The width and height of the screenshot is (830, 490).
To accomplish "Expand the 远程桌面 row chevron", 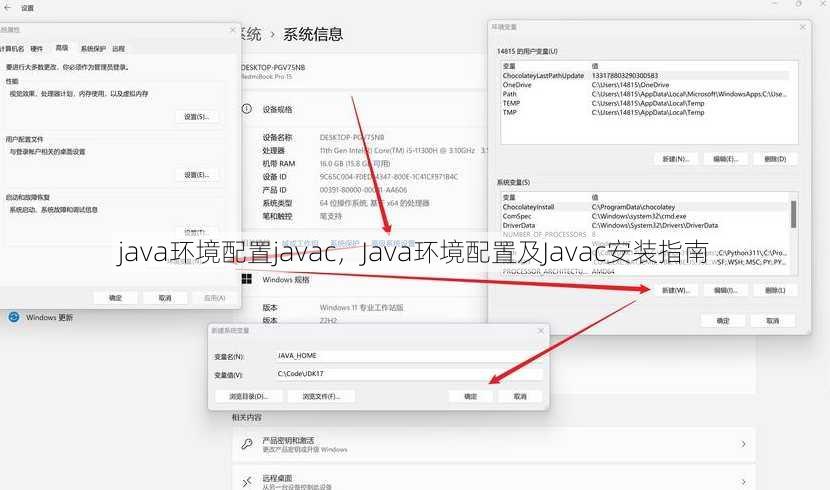I will point(744,482).
